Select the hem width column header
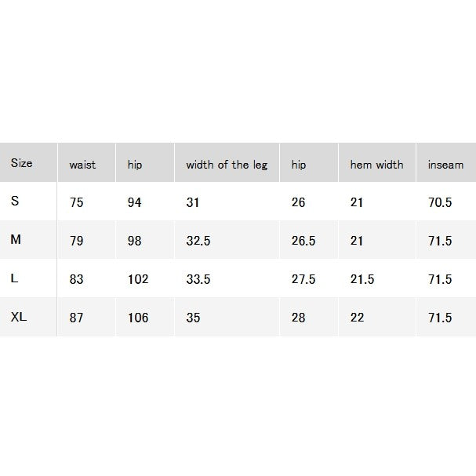The width and height of the screenshot is (476, 476). pyautogui.click(x=376, y=165)
